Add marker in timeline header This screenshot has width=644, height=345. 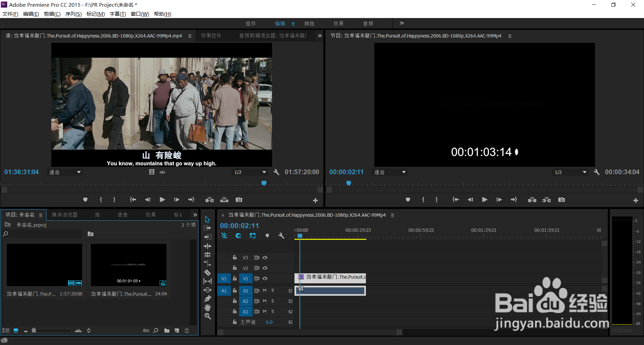[267, 236]
